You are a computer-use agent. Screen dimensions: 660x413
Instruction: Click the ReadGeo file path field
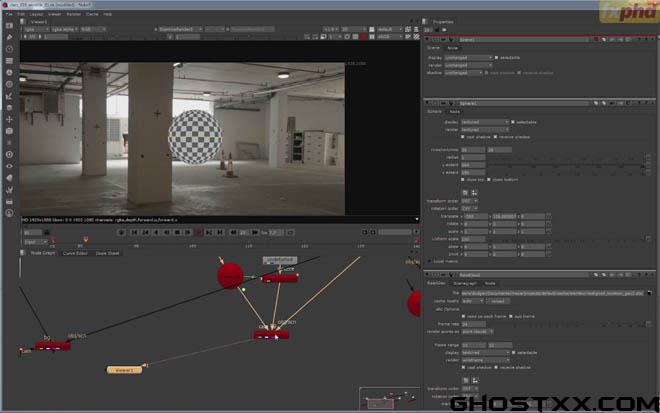point(553,293)
